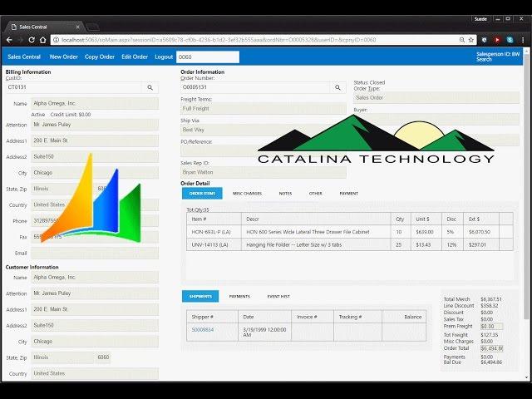Open shipper link S0009834
Viewport: 532px width, 399px height.
(x=203, y=330)
